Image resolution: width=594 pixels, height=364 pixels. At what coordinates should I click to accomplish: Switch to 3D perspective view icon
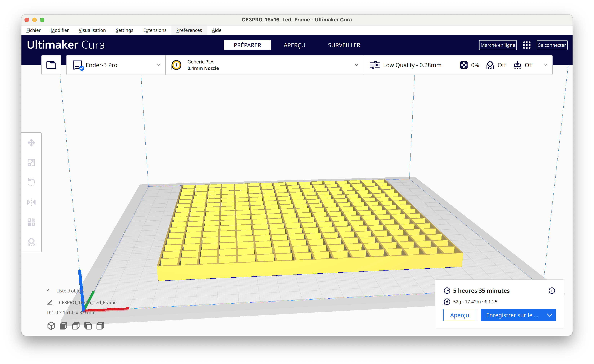pyautogui.click(x=51, y=326)
